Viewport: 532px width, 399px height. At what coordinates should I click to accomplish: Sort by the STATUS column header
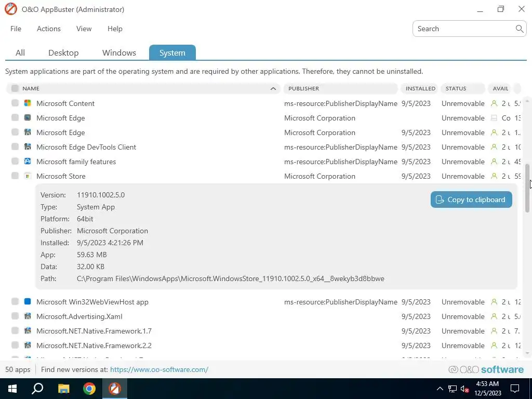pyautogui.click(x=463, y=88)
